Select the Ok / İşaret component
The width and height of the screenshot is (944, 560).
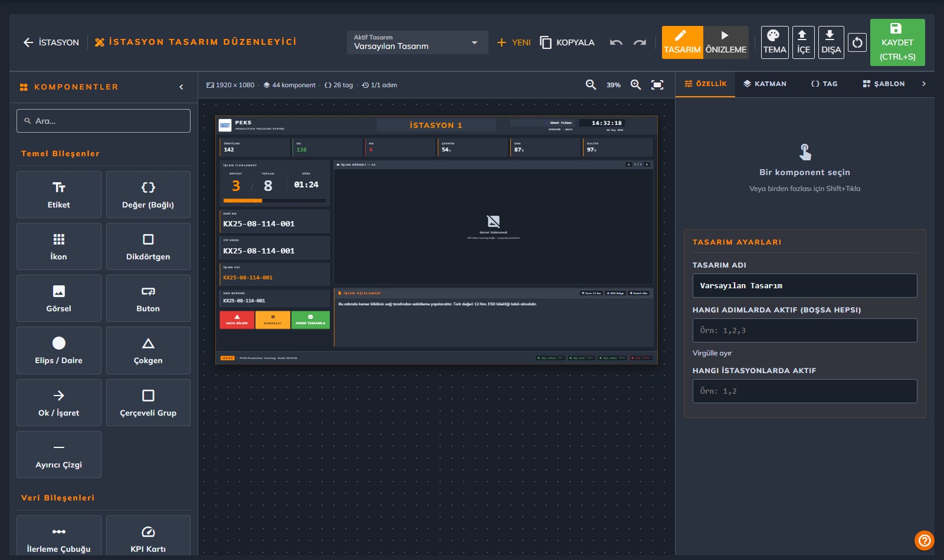59,403
